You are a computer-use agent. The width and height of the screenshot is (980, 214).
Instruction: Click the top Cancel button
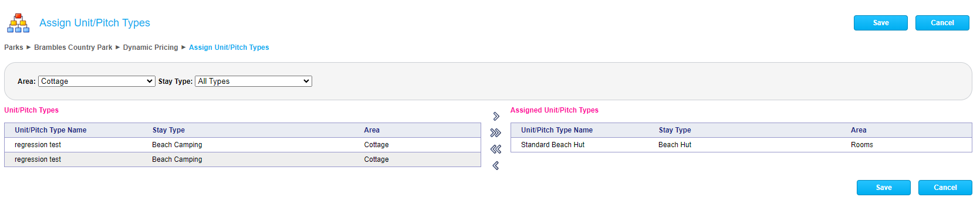[x=942, y=23]
